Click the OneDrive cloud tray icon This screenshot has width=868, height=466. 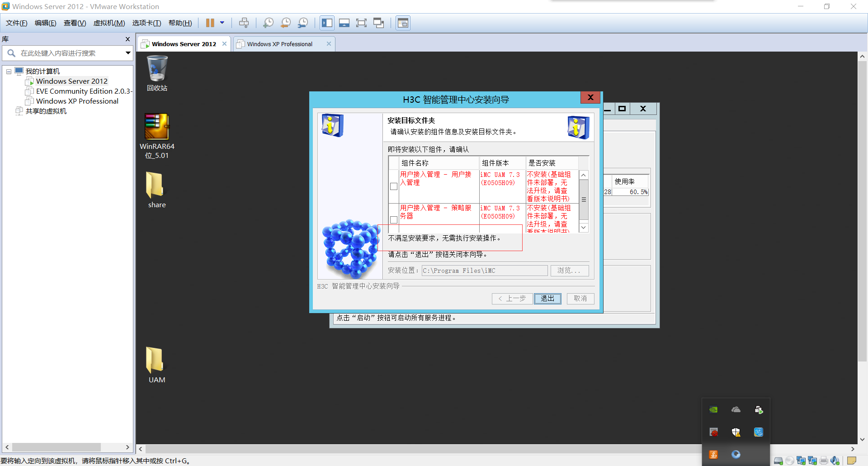coord(736,410)
